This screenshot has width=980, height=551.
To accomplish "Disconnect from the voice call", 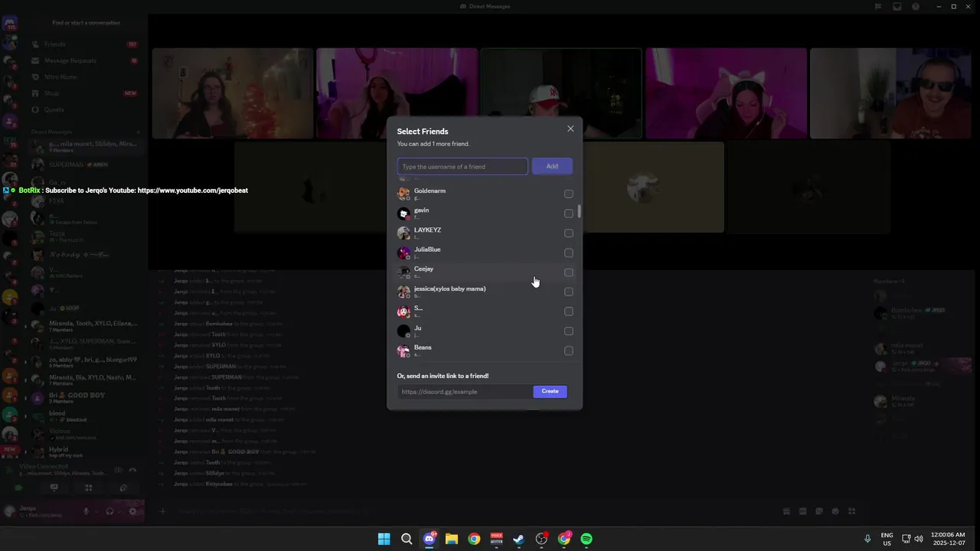I will 132,471.
